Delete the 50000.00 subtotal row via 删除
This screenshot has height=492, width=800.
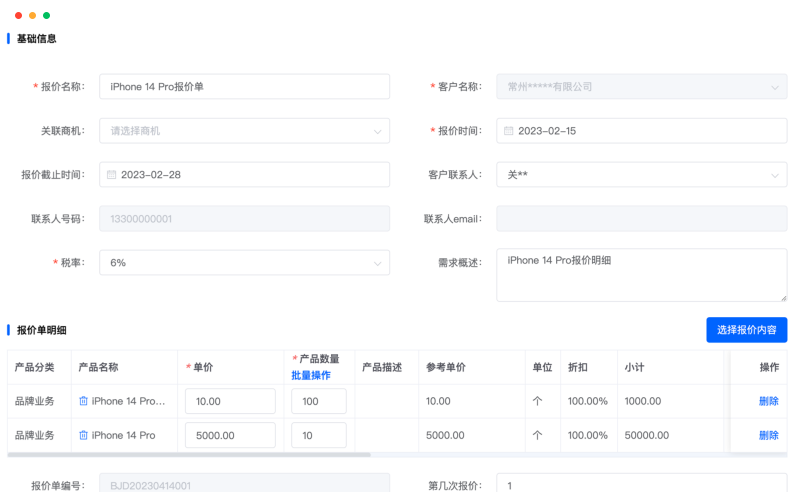(768, 435)
